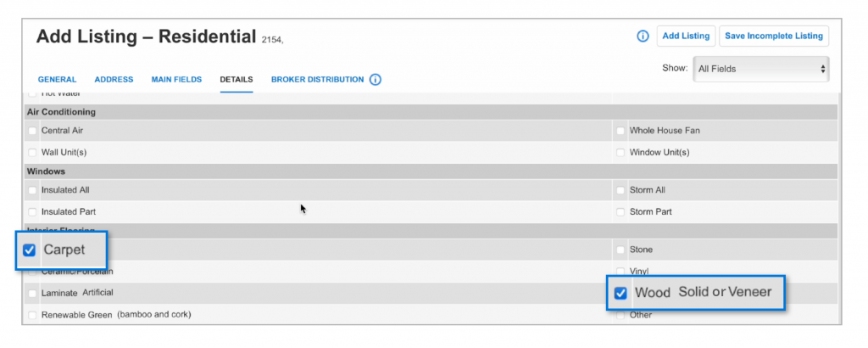Image resolution: width=868 pixels, height=348 pixels.
Task: Click the info icon beside Add Listing button
Action: pos(643,36)
